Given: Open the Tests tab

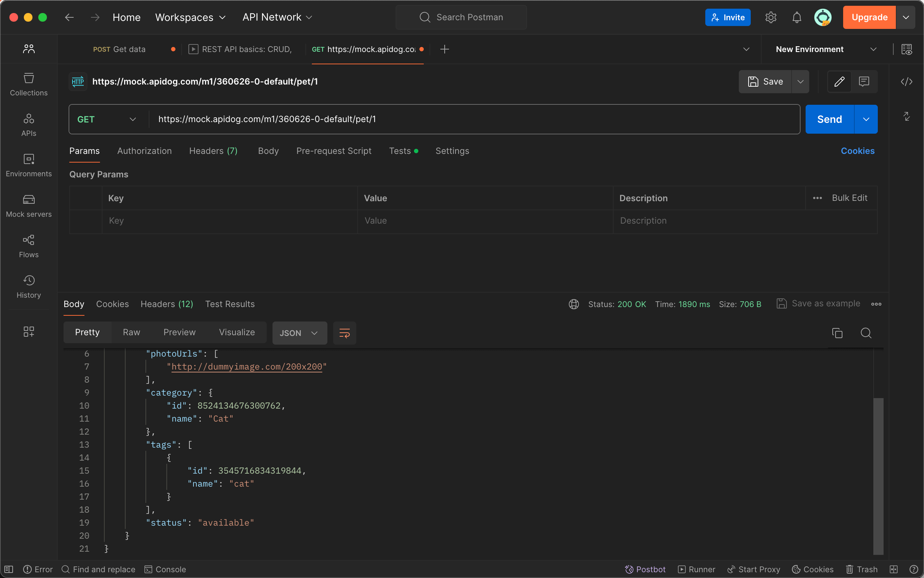Looking at the screenshot, I should click(403, 151).
